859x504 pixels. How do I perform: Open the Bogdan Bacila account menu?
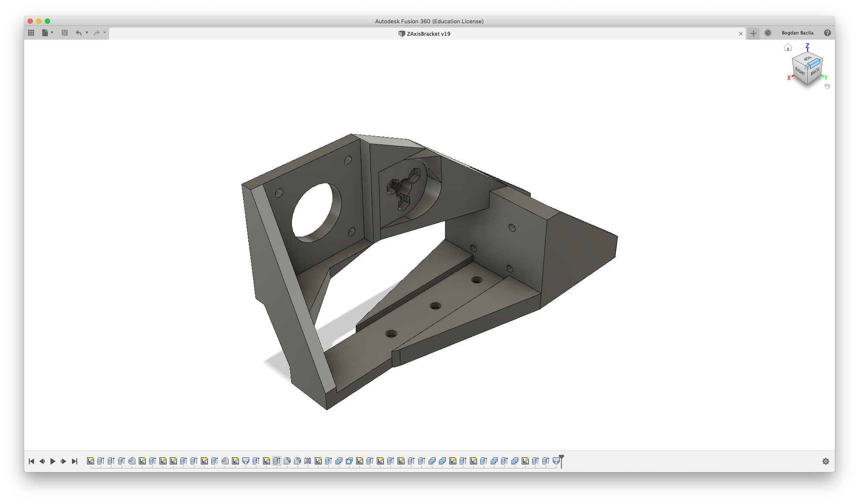(797, 33)
